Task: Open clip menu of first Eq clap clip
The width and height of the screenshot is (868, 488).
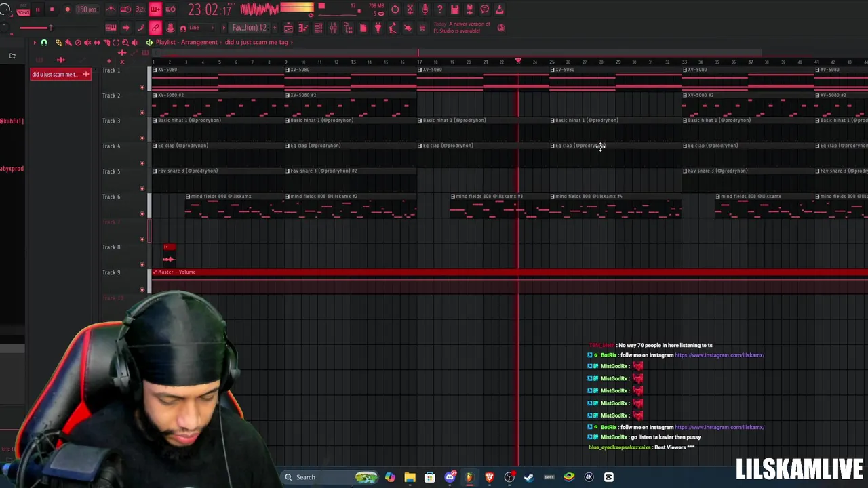Action: coord(155,146)
